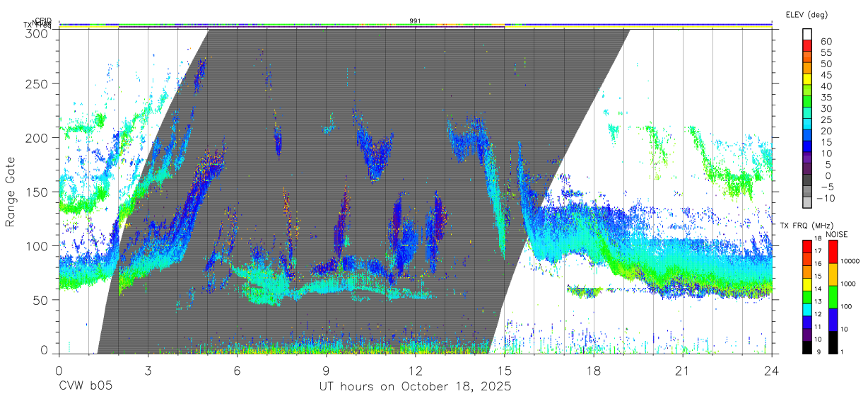Click the white top cap of ELEV bar

pyautogui.click(x=807, y=34)
